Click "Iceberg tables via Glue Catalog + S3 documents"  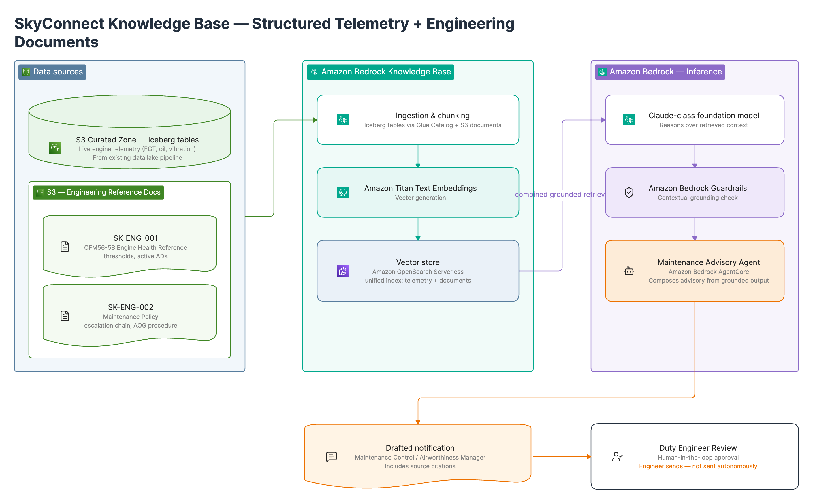pyautogui.click(x=432, y=125)
